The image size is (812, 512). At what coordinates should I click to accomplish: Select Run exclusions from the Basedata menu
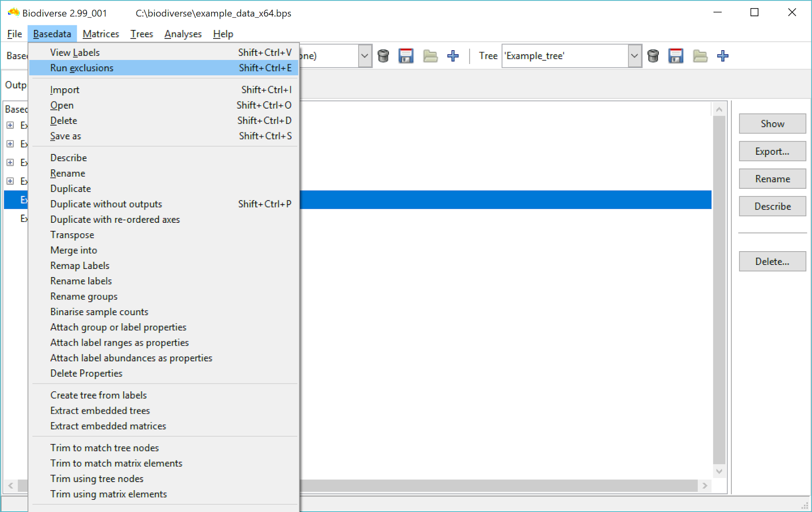(81, 67)
